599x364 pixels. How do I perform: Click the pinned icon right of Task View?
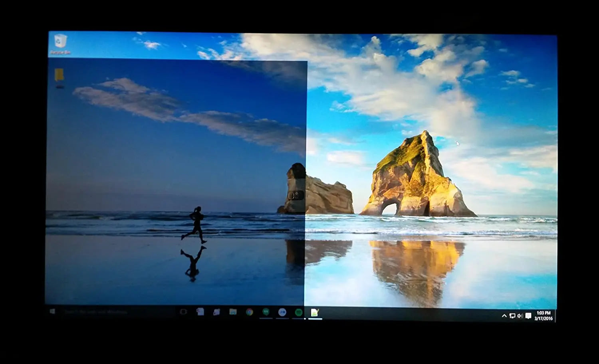click(200, 312)
